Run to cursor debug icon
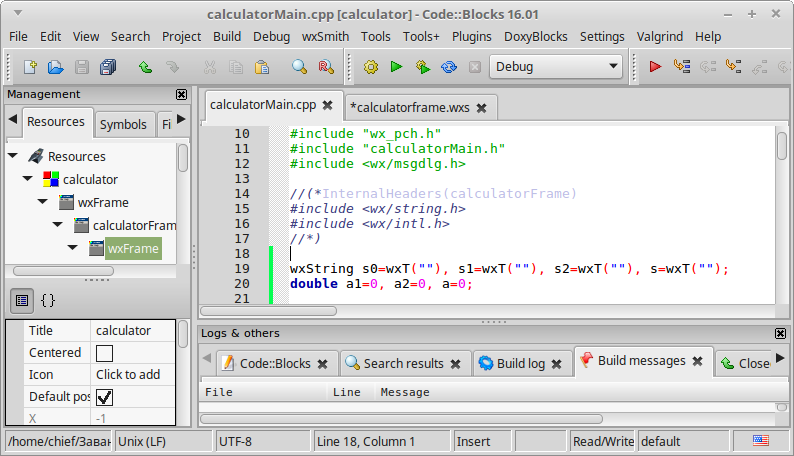Viewport: 794px width, 456px height. pyautogui.click(x=682, y=66)
